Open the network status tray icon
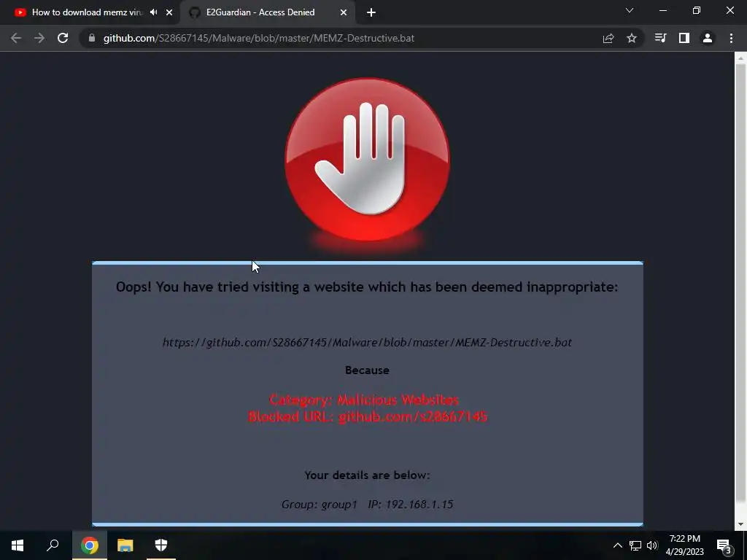Viewport: 747px width, 560px height. (635, 545)
